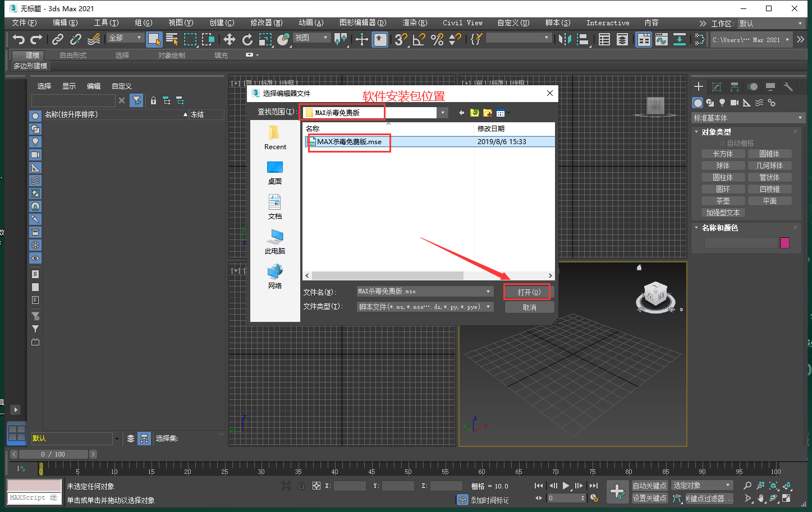Toggle Set Key button
The height and width of the screenshot is (512, 812).
[x=650, y=498]
